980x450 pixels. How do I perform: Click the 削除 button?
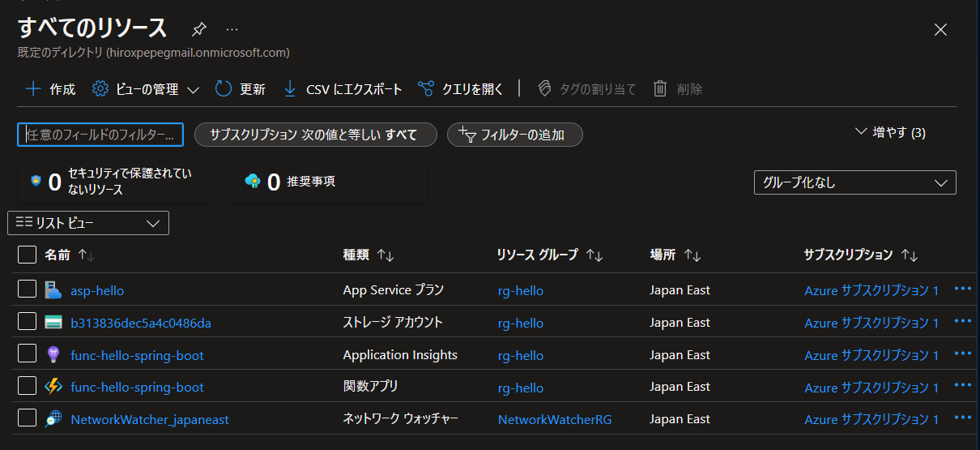point(678,89)
